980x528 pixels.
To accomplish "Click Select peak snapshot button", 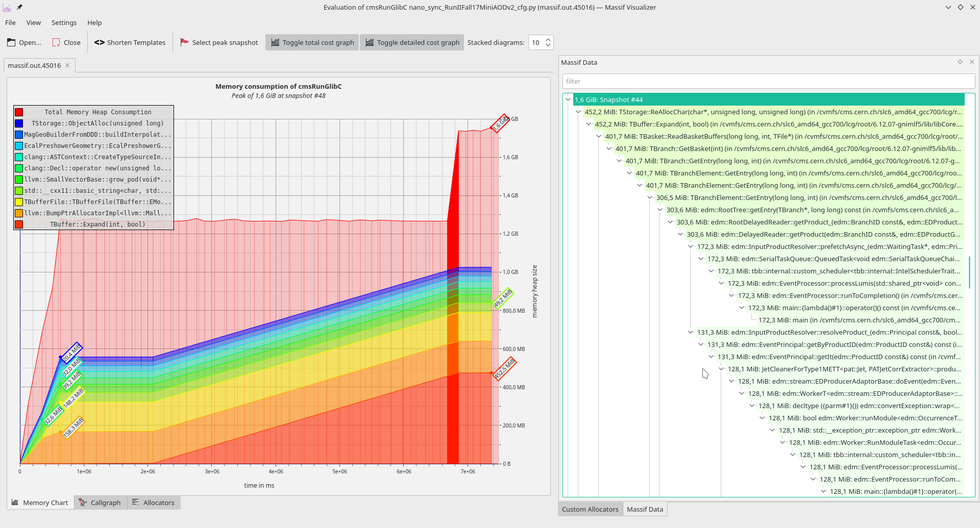I will tap(219, 42).
